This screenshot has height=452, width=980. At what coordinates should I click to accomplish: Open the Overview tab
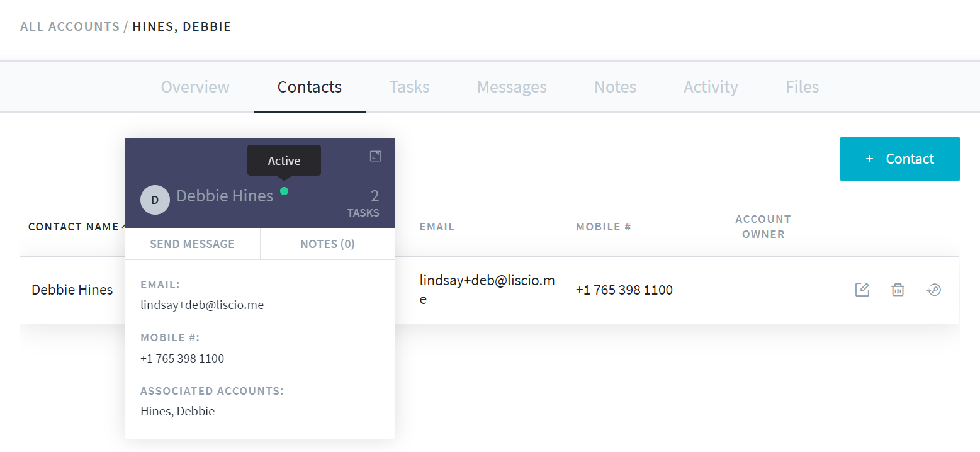(x=195, y=87)
